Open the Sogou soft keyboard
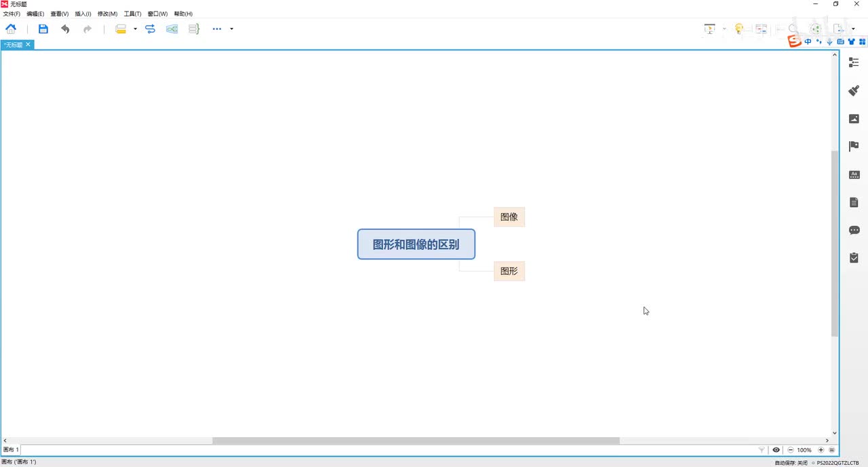868x467 pixels. pos(840,42)
